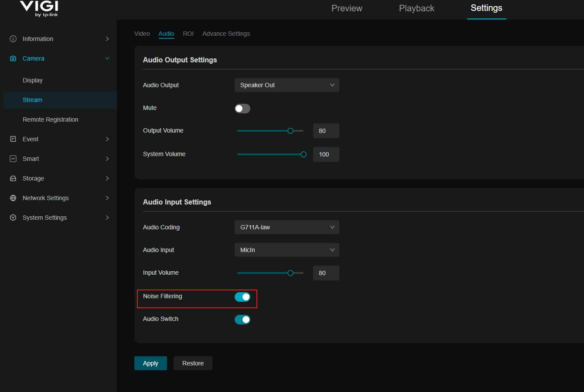Click the Noise Filtering label
584x392 pixels.
(x=163, y=296)
